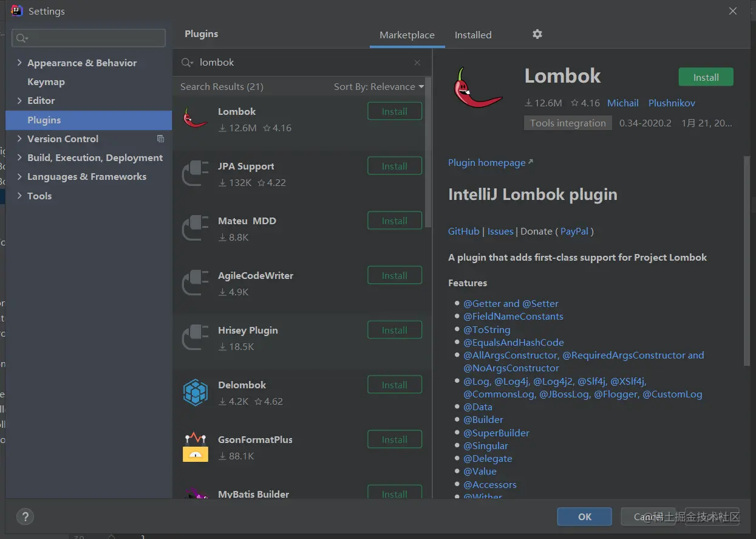Install the AgileCodeWriter plugin

[395, 276]
